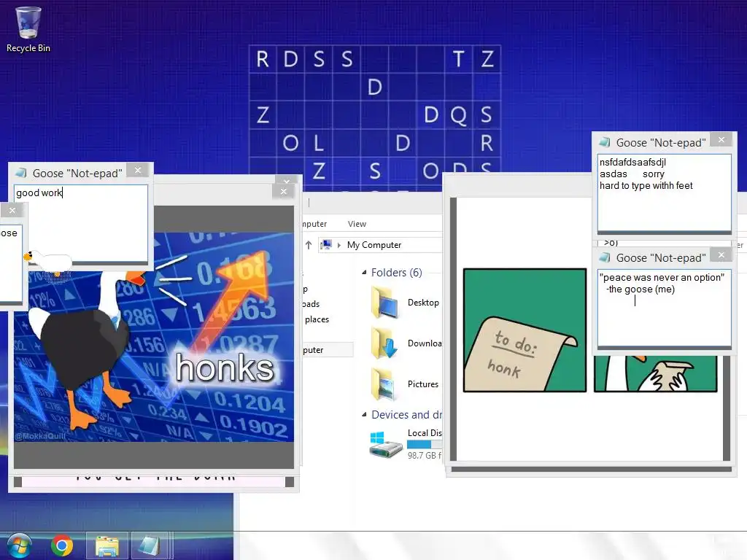The height and width of the screenshot is (560, 747).
Task: Close the "good work" Not-epad window
Action: (x=138, y=170)
